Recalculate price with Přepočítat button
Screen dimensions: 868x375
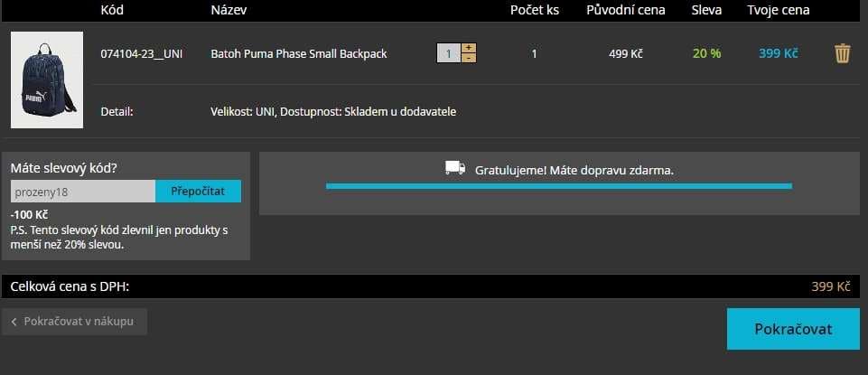pyautogui.click(x=198, y=191)
